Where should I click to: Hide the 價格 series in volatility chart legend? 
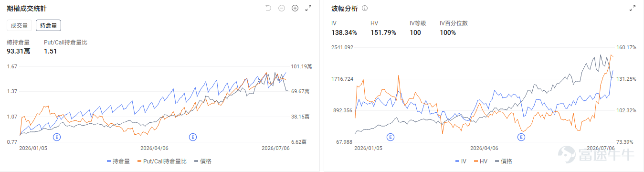[503, 161]
